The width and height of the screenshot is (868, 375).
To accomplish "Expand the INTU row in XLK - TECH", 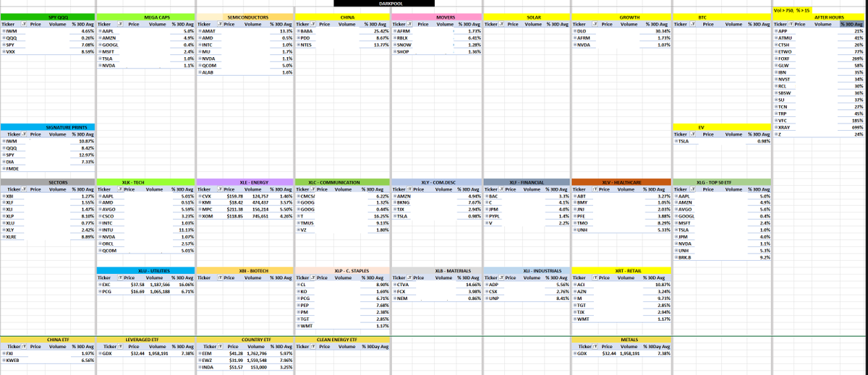I will point(99,230).
